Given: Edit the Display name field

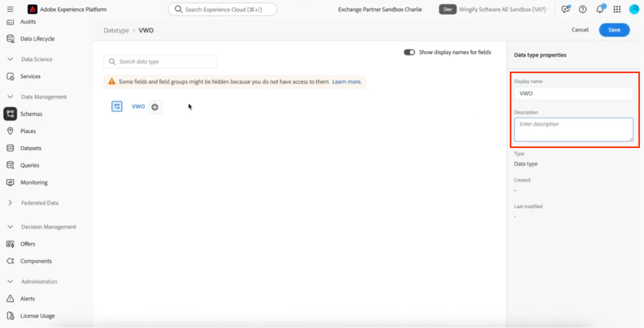Looking at the screenshot, I should (x=573, y=93).
